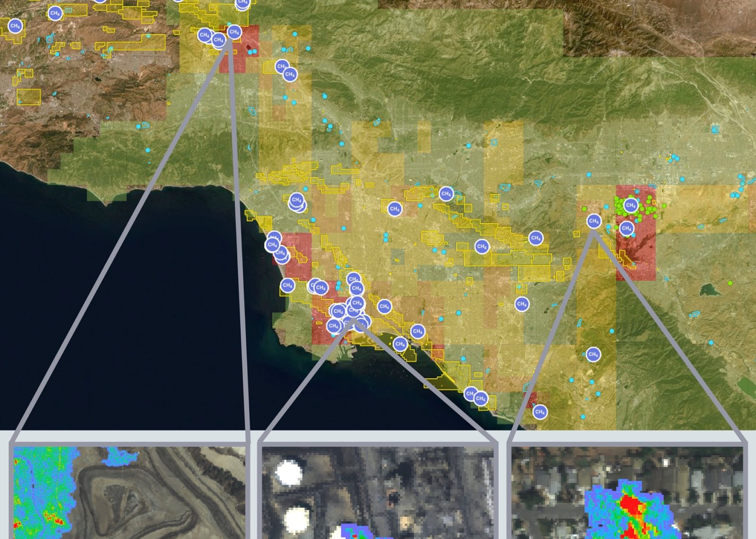Open the CH4 marker directly below green dot cluster
Screen dimensions: 756x539
click(627, 228)
